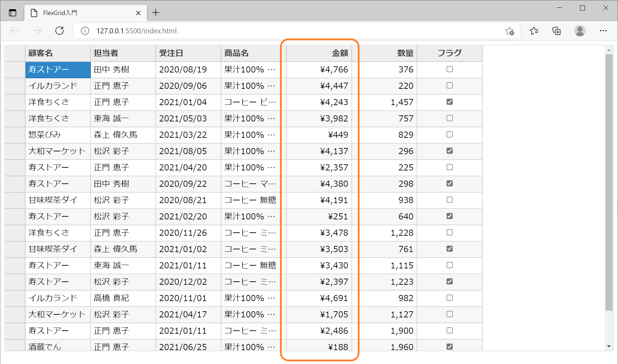
Task: Sort by the 数量 column header
Action: (x=384, y=53)
